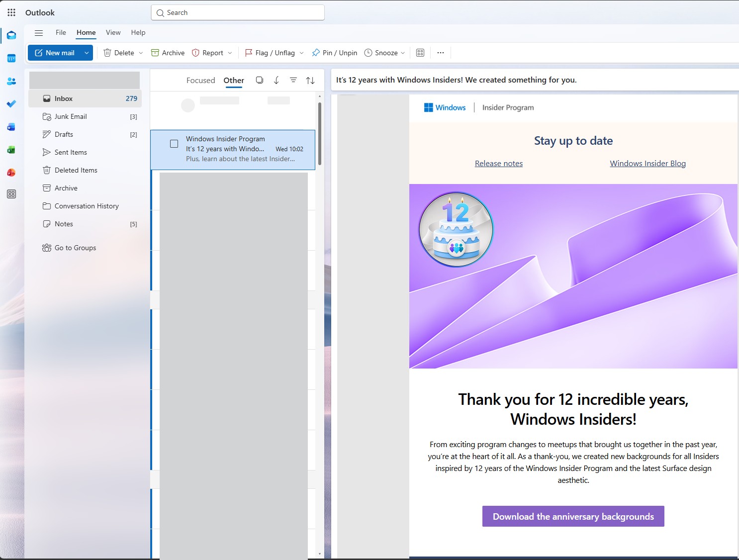Click the message list vertical scrollbar
Image resolution: width=739 pixels, height=560 pixels.
tap(320, 133)
